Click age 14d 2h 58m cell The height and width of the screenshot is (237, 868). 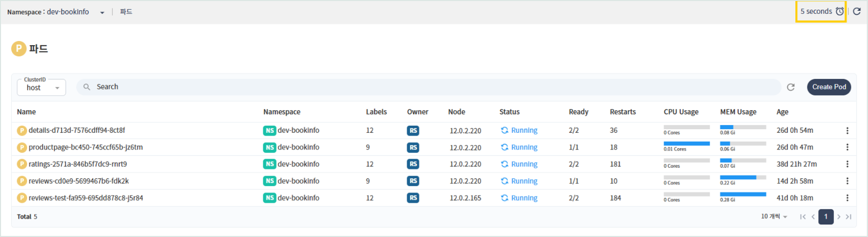[x=795, y=181]
